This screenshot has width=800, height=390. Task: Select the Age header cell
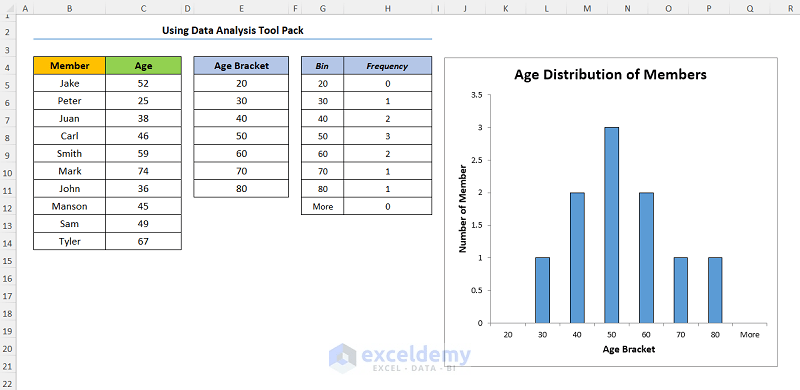(143, 66)
